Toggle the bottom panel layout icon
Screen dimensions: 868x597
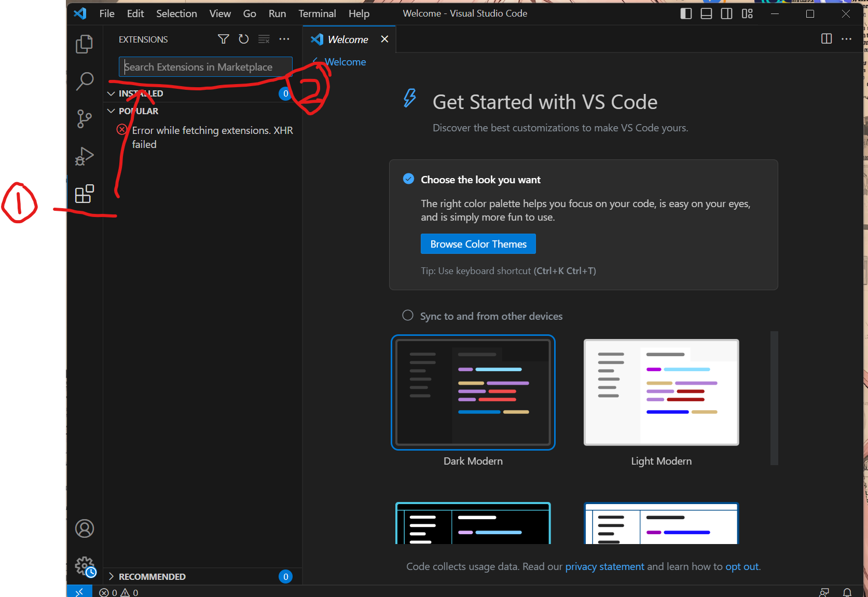point(706,13)
